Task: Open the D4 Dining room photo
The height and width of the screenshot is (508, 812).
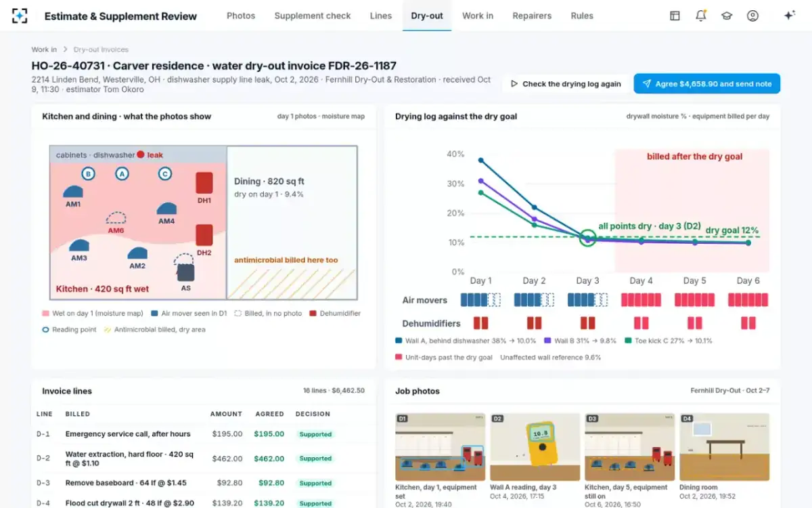Action: click(x=724, y=447)
